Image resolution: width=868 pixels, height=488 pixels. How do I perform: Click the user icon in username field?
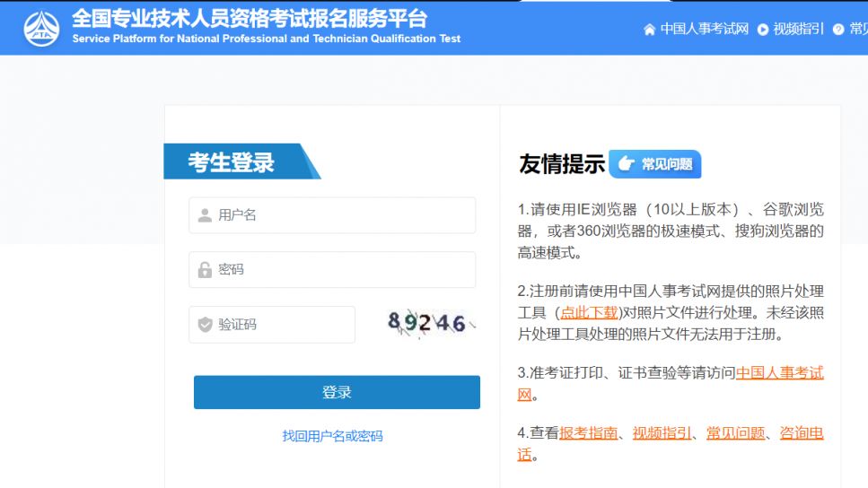point(205,215)
